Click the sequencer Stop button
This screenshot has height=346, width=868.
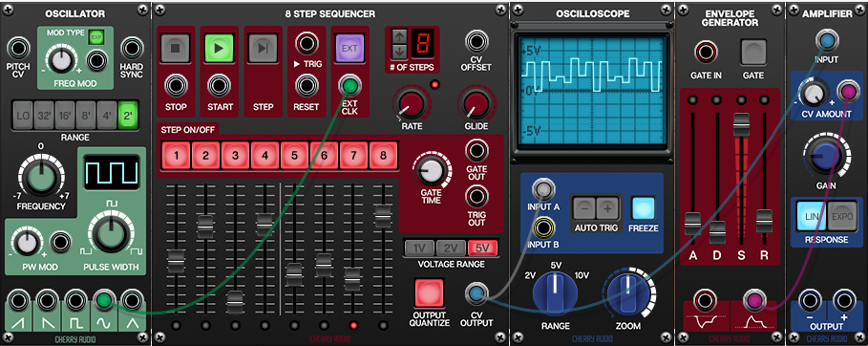tap(176, 48)
